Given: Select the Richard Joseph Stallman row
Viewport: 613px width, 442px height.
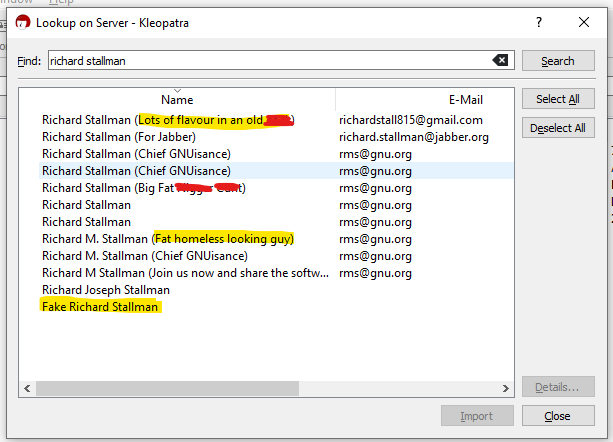Looking at the screenshot, I should pyautogui.click(x=276, y=290).
